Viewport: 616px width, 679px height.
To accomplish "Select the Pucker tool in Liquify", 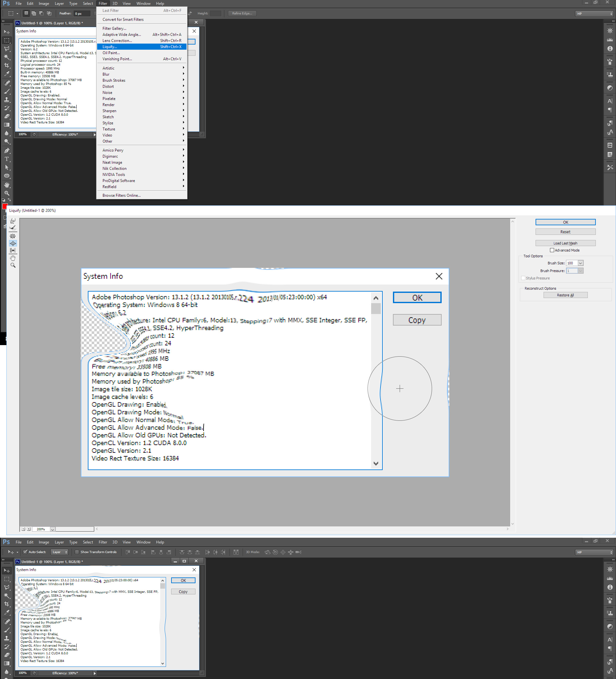I will (x=13, y=236).
